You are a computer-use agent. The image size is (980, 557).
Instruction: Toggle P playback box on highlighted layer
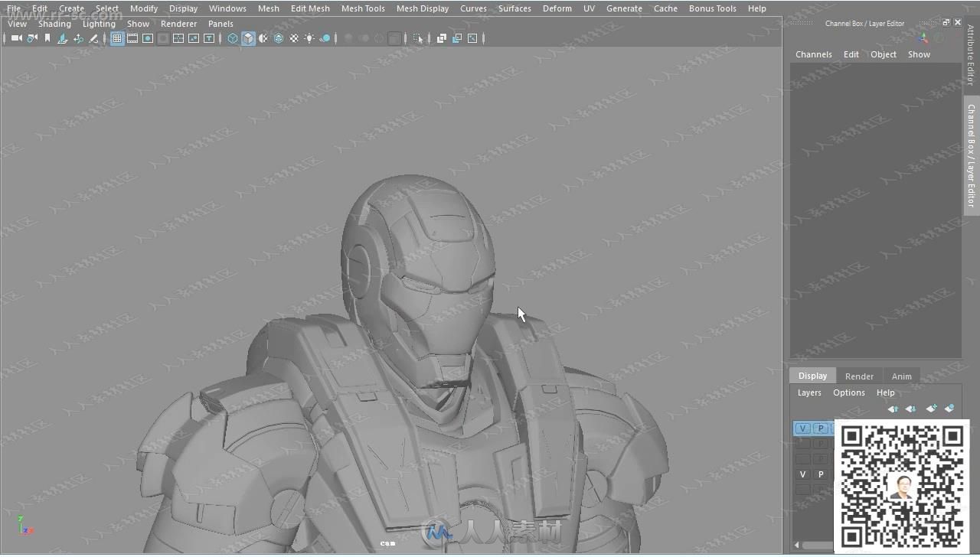[x=821, y=428]
